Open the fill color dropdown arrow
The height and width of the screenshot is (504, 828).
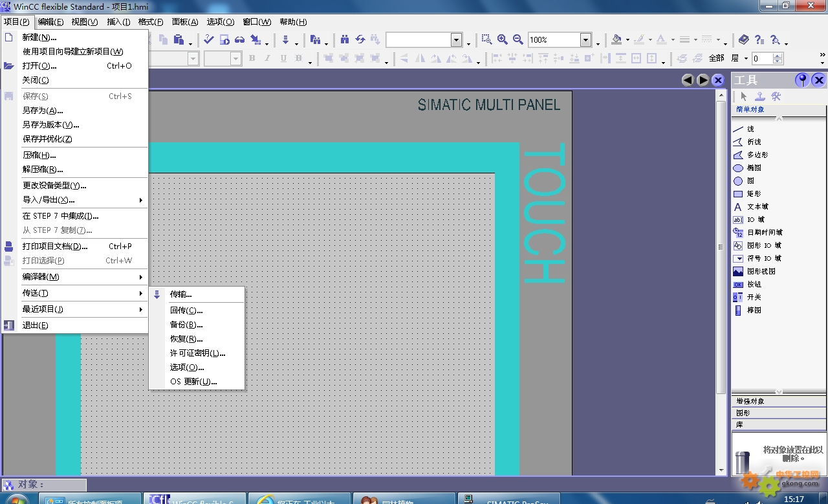[627, 40]
